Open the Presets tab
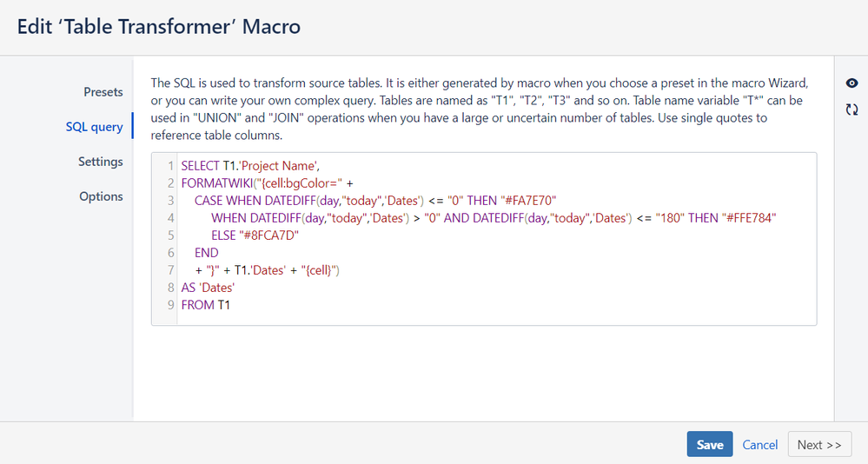Screen dimensions: 868x464 click(x=103, y=92)
